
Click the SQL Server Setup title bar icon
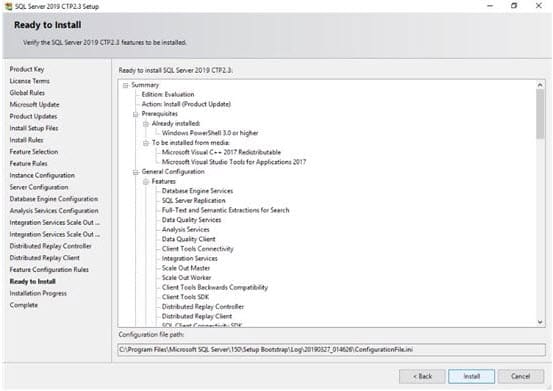(8, 6)
